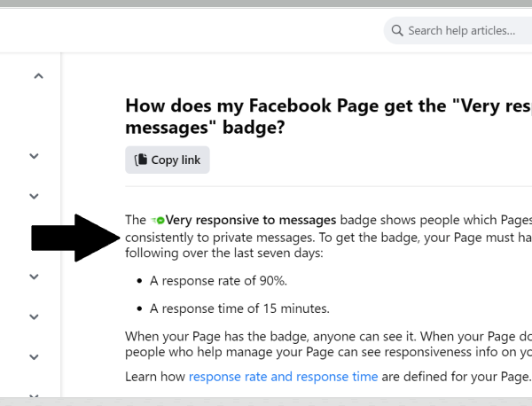This screenshot has height=406, width=532.
Task: Click the bullet A response rate of 90%
Action: point(218,281)
